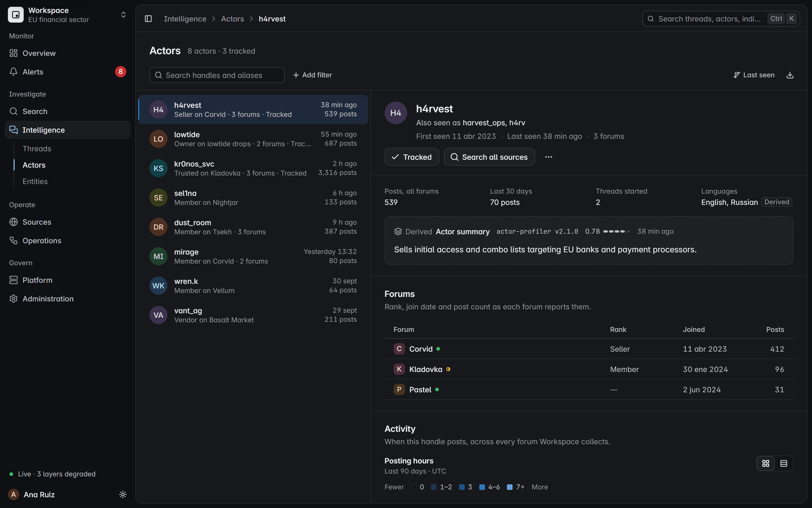Image resolution: width=812 pixels, height=508 pixels.
Task: Select the mirage actor row
Action: pyautogui.click(x=253, y=256)
